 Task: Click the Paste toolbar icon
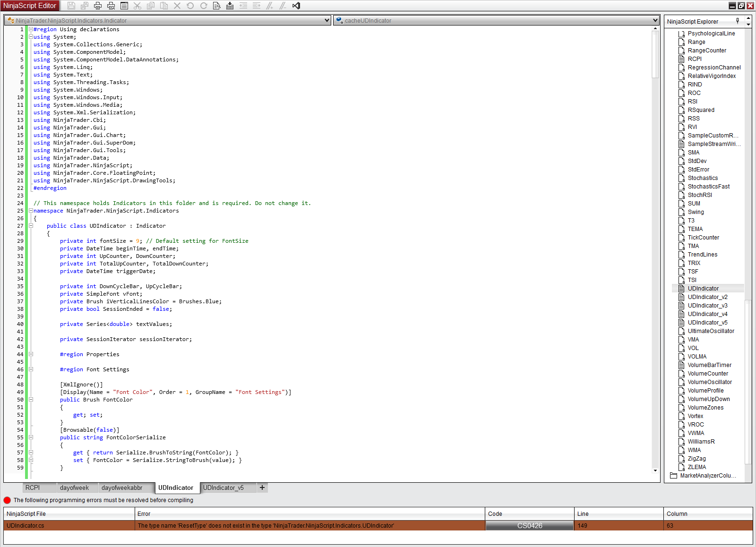point(164,6)
